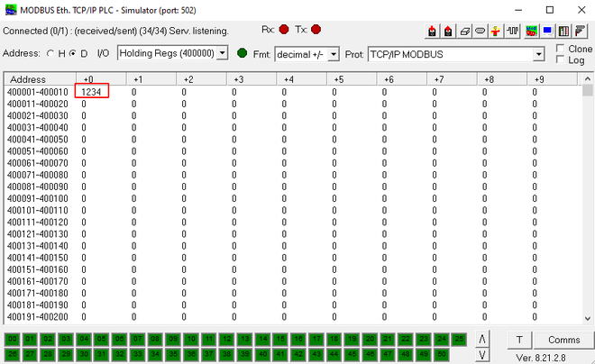The width and height of the screenshot is (595, 364).
Task: Toggle station 30 button
Action: 84,354
